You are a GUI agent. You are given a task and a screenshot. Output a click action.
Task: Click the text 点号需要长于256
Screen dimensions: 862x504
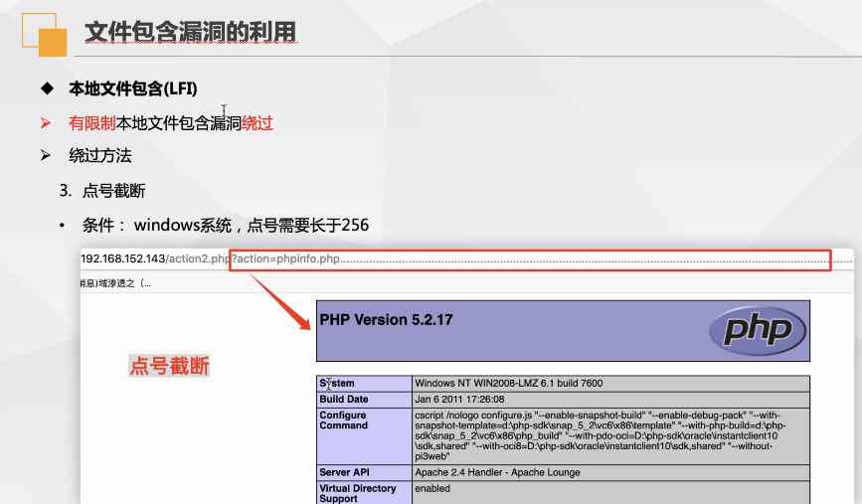coord(308,226)
